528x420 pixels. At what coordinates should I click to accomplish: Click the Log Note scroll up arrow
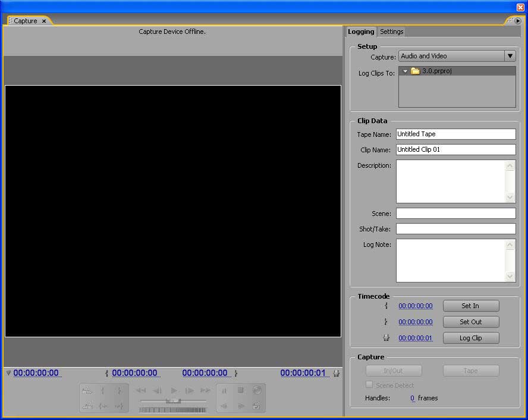pos(510,245)
